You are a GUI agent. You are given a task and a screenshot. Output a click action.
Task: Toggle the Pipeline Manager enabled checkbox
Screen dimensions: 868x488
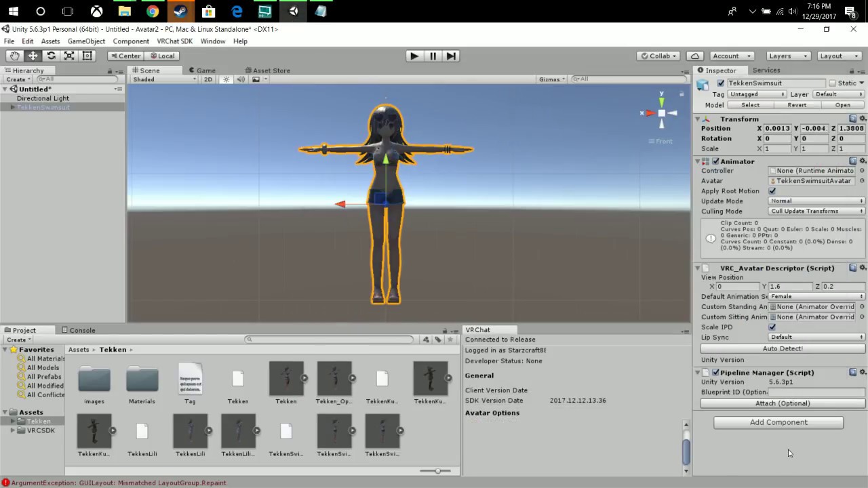(x=715, y=372)
